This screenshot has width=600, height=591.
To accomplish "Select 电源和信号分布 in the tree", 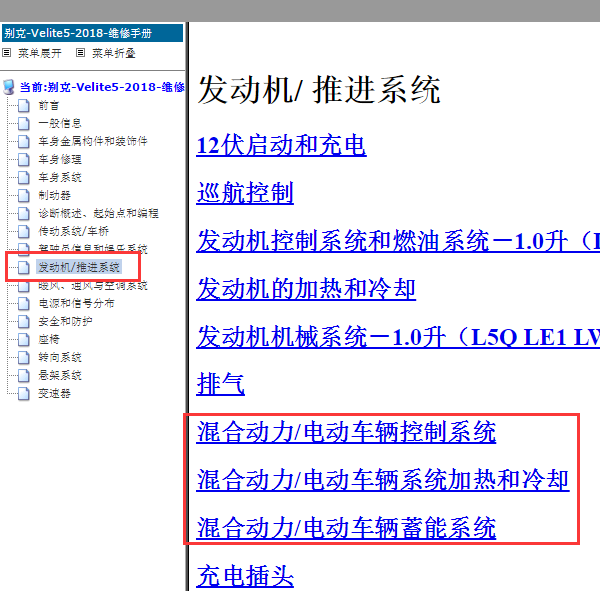I will (x=76, y=303).
